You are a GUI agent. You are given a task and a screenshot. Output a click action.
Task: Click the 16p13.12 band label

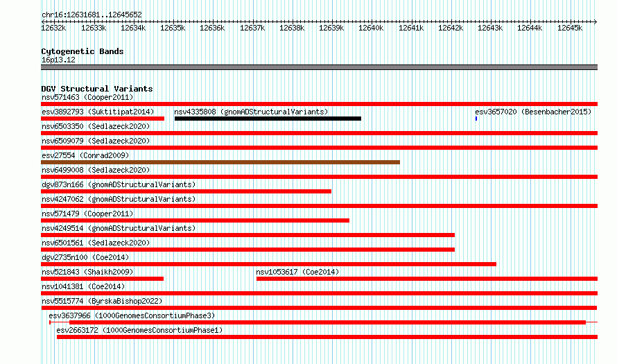[58, 60]
